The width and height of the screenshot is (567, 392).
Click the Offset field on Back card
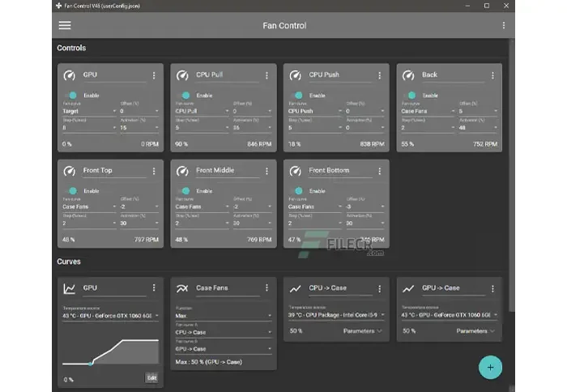pos(474,111)
